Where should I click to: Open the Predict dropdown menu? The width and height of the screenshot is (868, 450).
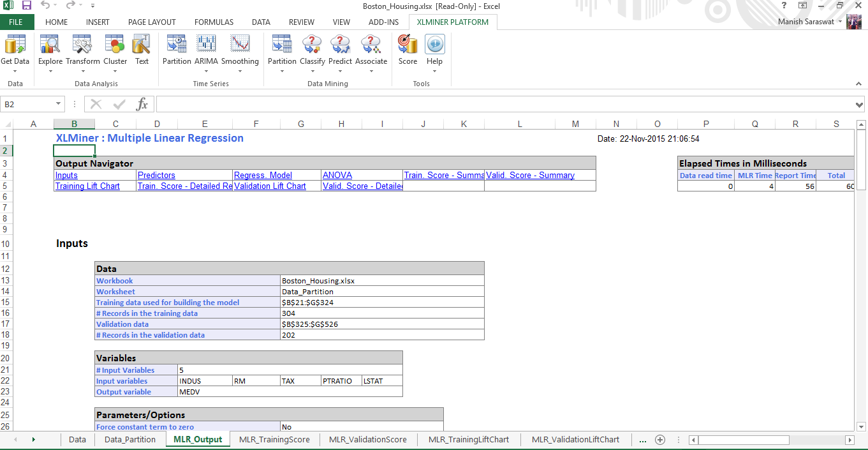tap(340, 70)
